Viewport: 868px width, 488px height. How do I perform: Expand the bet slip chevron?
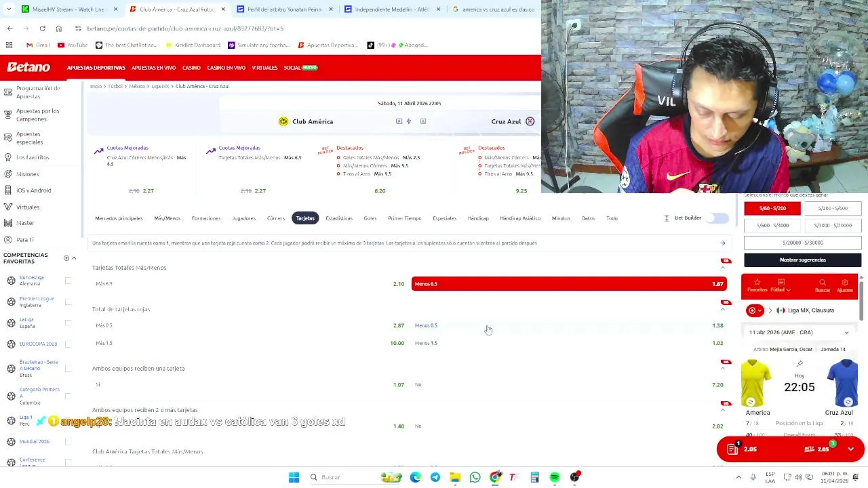850,449
